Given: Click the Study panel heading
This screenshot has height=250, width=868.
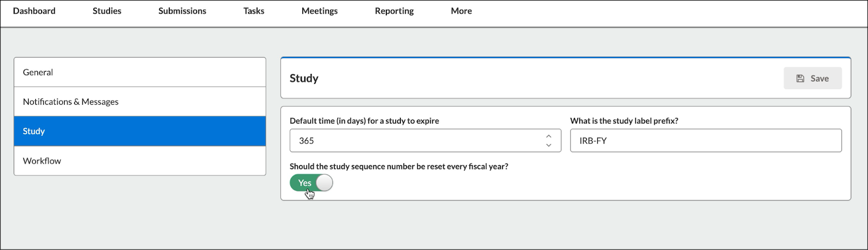Looking at the screenshot, I should (x=304, y=78).
